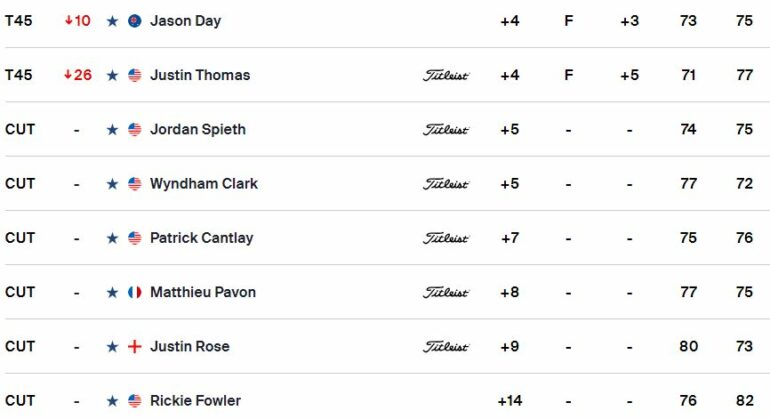This screenshot has width=770, height=419.
Task: Select Matthieu Pavon's name in leaderboard
Action: 203,292
